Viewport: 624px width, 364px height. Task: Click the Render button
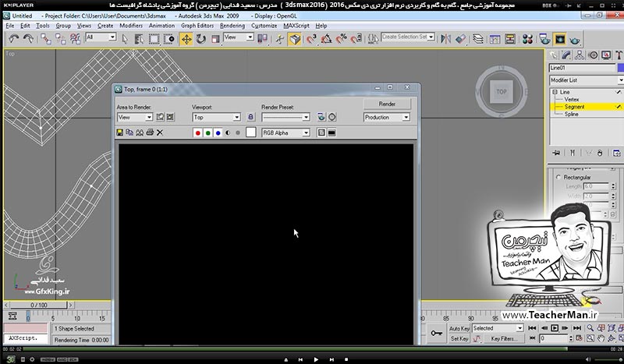click(387, 104)
